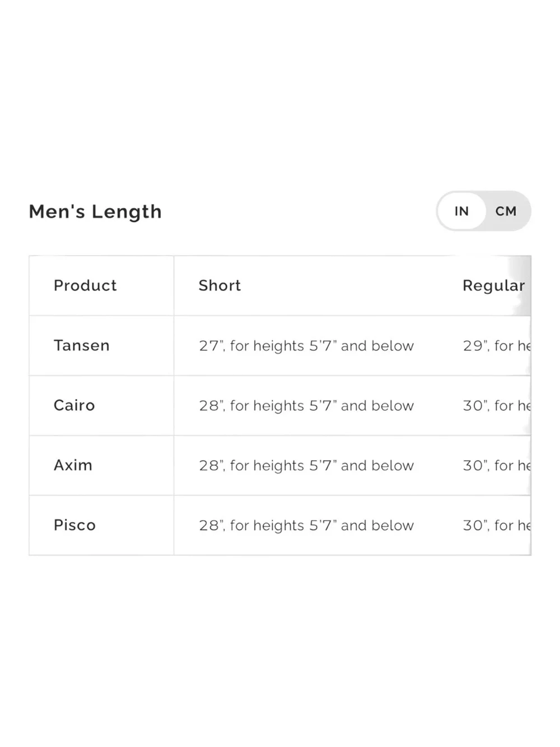Select Tansen short length 27" cell
The width and height of the screenshot is (560, 747).
[306, 346]
